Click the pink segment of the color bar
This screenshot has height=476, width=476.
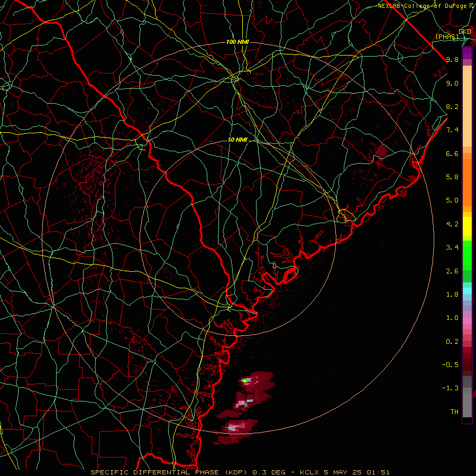467,321
